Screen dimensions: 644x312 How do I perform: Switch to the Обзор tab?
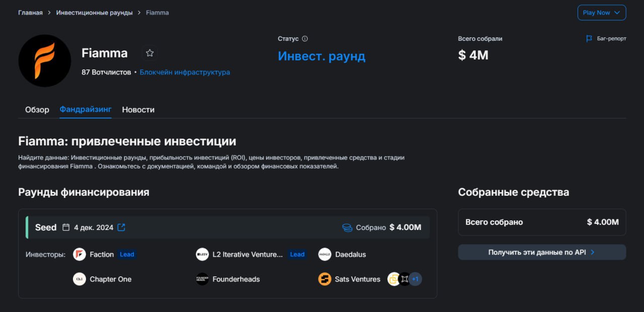(37, 110)
